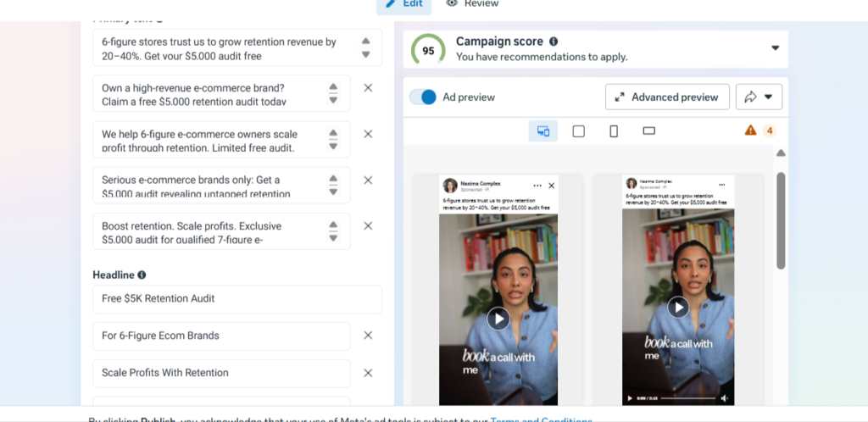Screen dimensions: 868x422
Task: Play the first ad preview video
Action: point(498,319)
